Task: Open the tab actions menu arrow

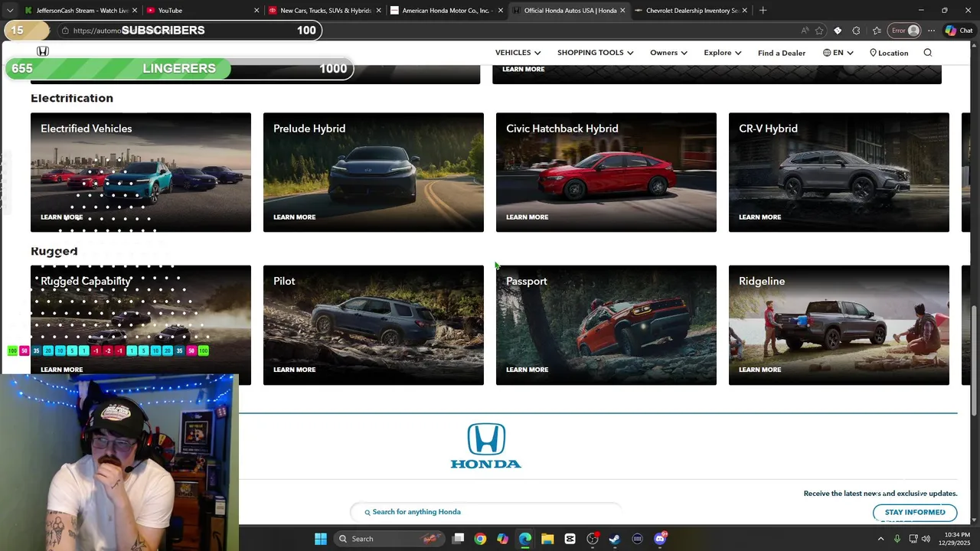Action: tap(10, 11)
